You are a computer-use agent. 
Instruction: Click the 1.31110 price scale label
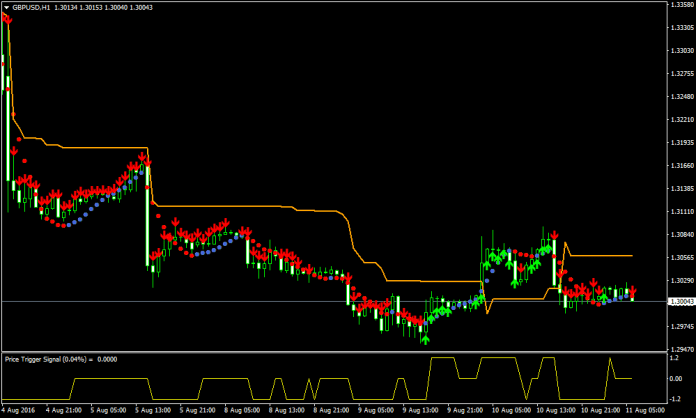click(x=679, y=211)
